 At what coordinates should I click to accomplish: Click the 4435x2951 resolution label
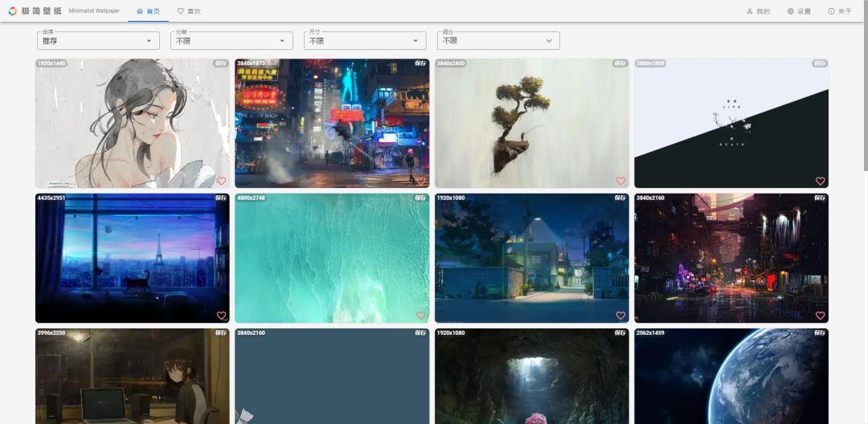click(x=51, y=198)
